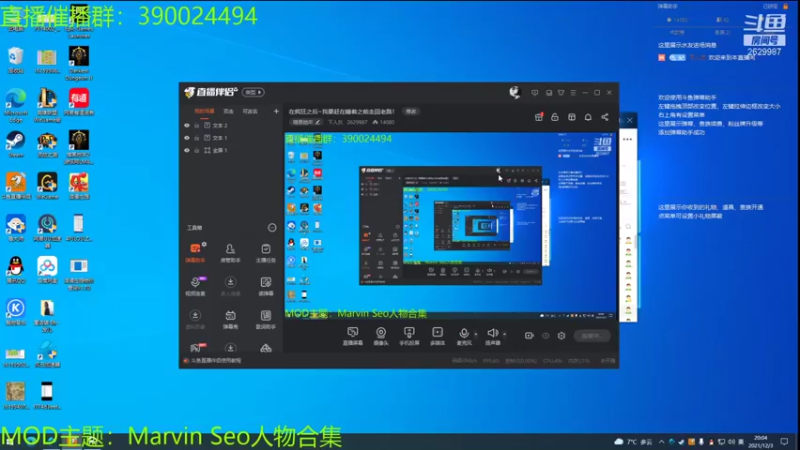Screen dimensions: 800x450
Task: Click the 修改 button next to the stream title
Action: point(411,111)
